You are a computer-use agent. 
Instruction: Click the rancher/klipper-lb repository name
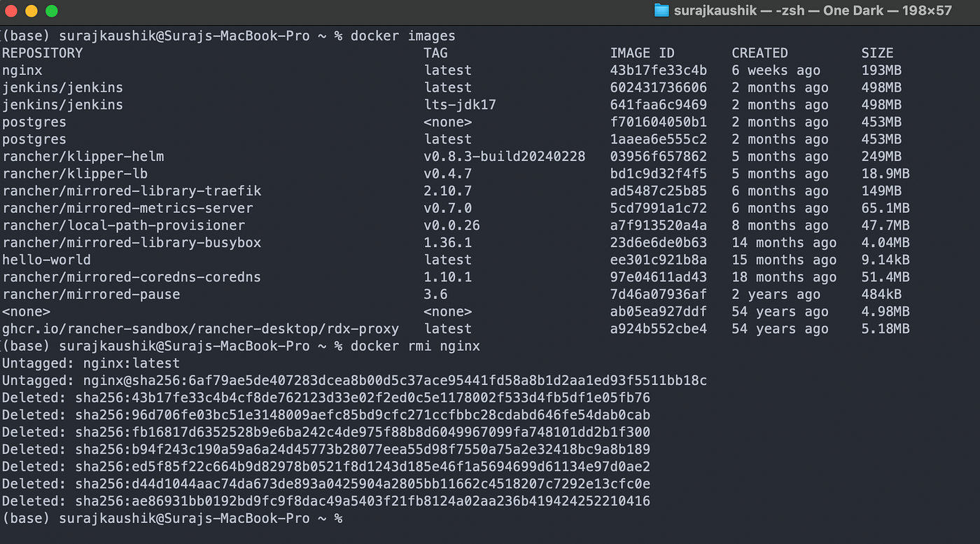point(75,174)
